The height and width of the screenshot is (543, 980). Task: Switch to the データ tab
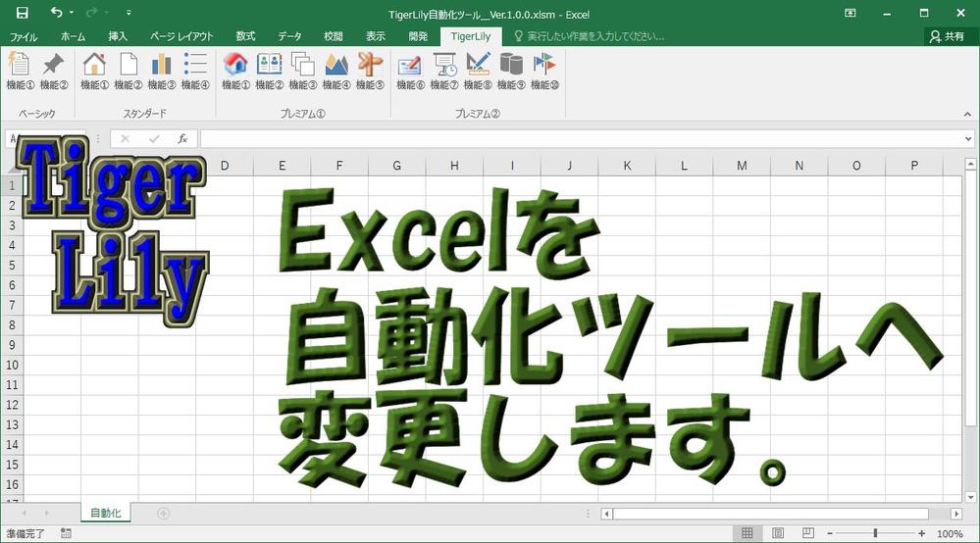pos(289,36)
